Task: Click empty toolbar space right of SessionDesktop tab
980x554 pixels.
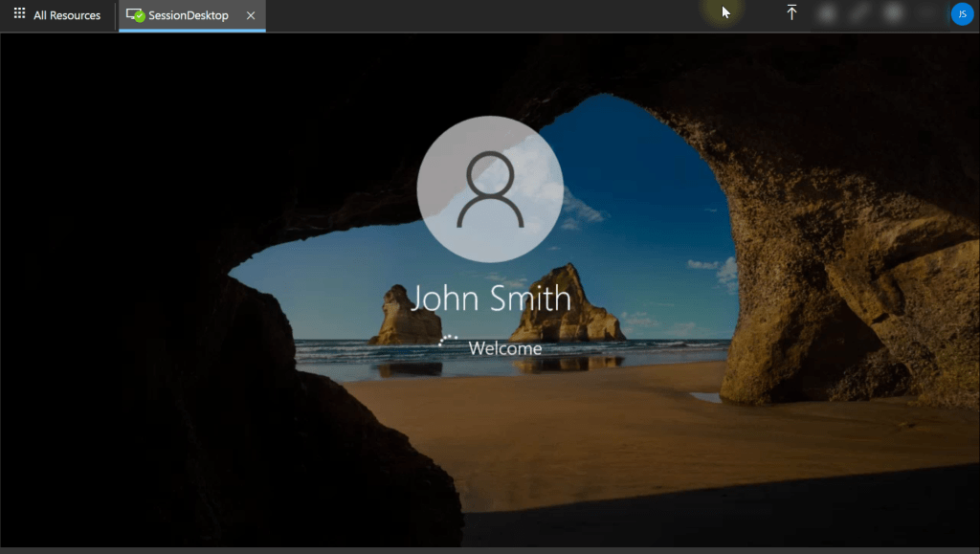Action: tap(479, 15)
